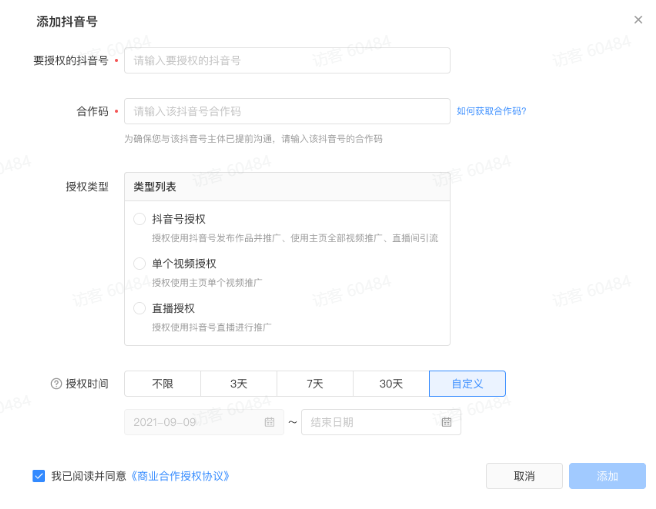
Task: Click the 取消 button
Action: tap(524, 476)
